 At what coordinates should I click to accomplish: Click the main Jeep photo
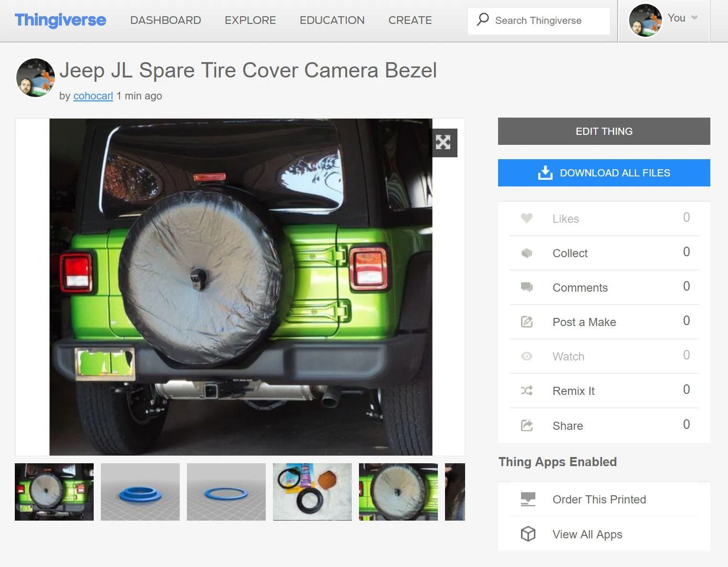[241, 287]
